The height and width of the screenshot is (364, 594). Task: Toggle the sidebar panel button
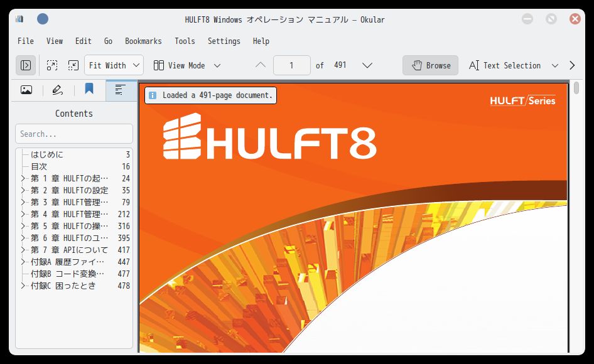26,65
